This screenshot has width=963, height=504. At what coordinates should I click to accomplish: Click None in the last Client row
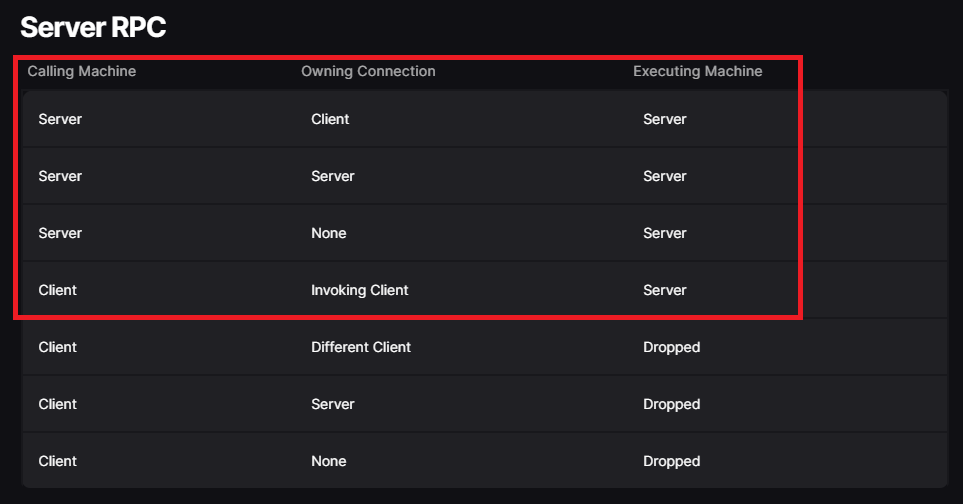[x=329, y=461]
